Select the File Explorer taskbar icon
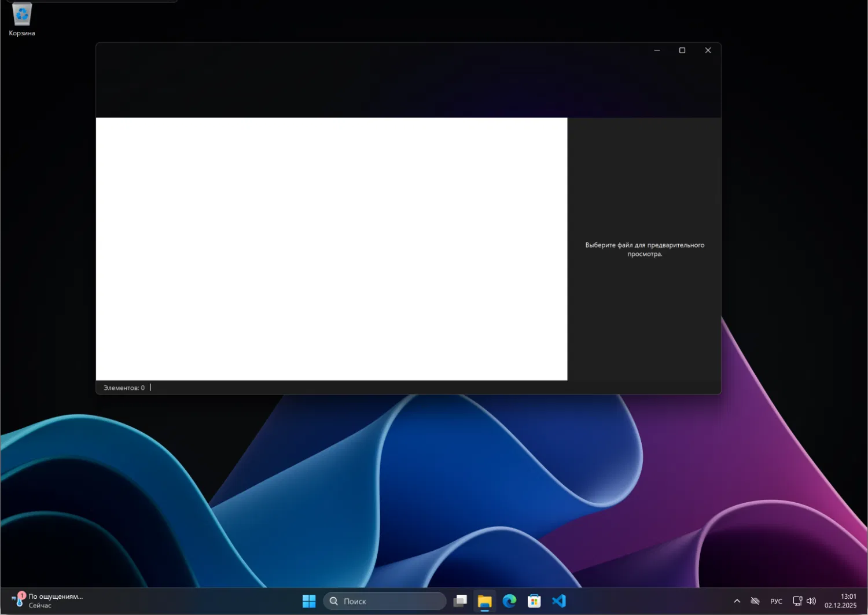 pyautogui.click(x=484, y=601)
